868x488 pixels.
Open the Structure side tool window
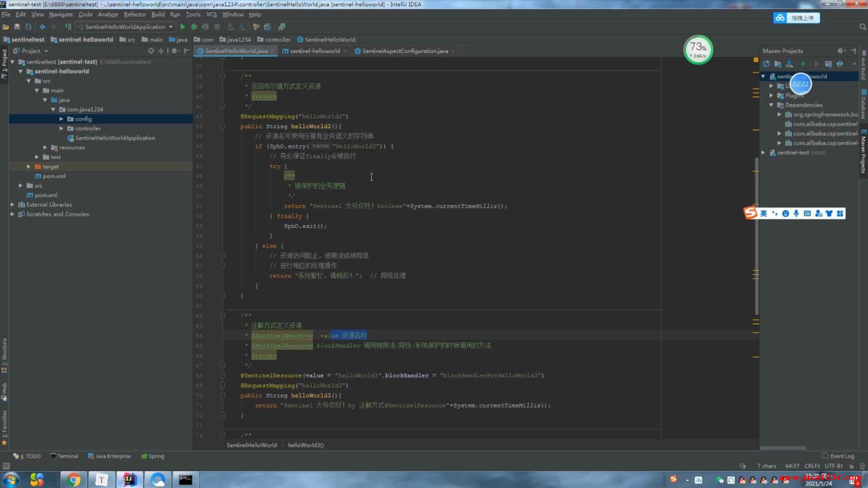[x=5, y=356]
